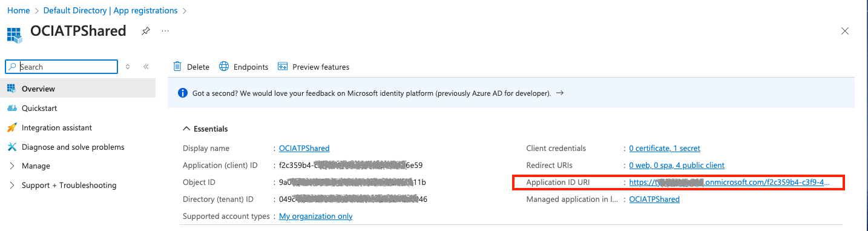Open the Microsoft identity platform feedback message
868x231 pixels.
[x=372, y=93]
